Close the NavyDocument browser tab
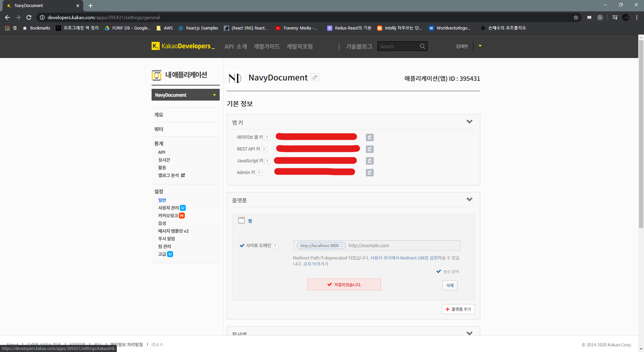 click(78, 6)
